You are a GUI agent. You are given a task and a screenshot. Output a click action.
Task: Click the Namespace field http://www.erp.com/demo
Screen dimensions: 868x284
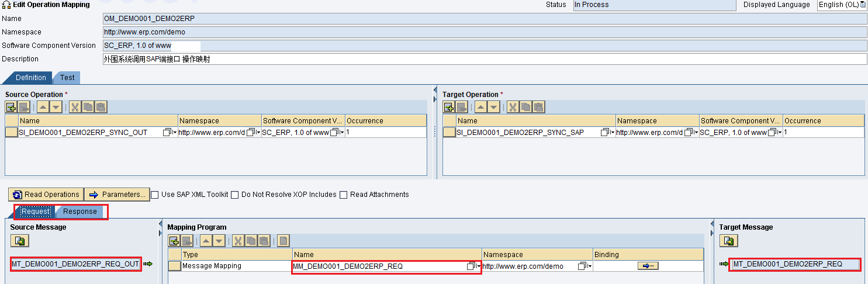pos(485,32)
